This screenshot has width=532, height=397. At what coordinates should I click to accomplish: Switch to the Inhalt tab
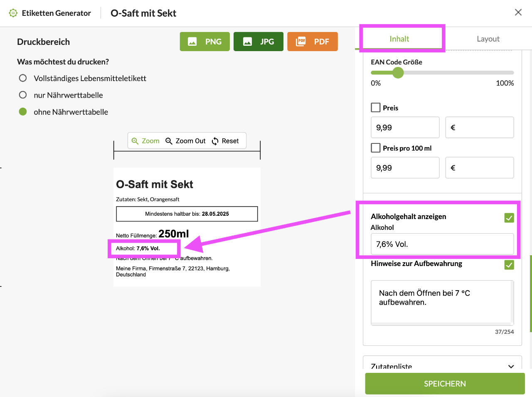click(x=399, y=39)
